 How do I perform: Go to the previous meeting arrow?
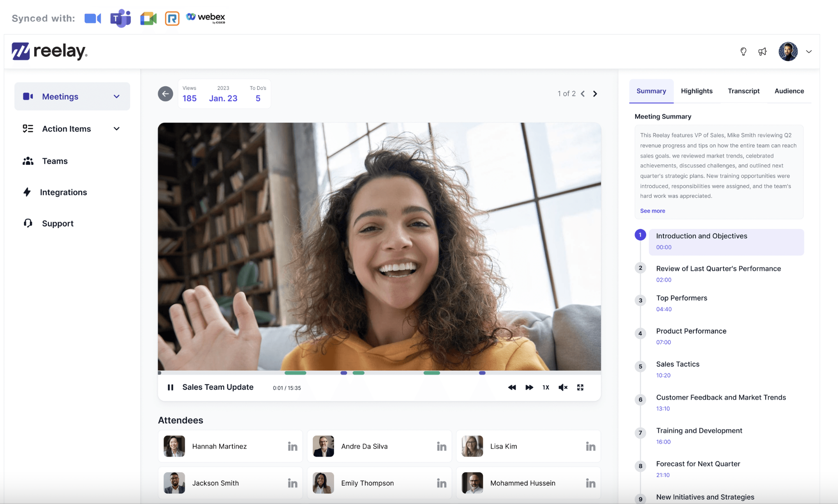[x=583, y=94]
